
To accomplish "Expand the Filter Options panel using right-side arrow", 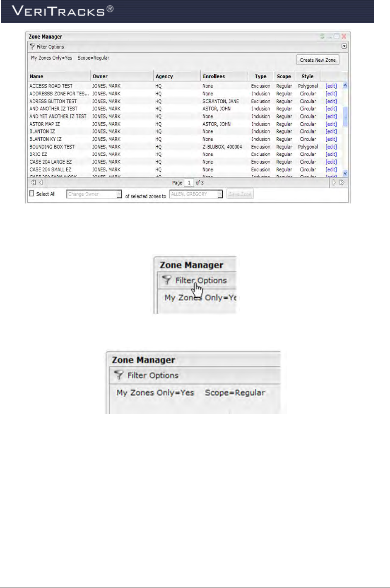I will tap(344, 46).
